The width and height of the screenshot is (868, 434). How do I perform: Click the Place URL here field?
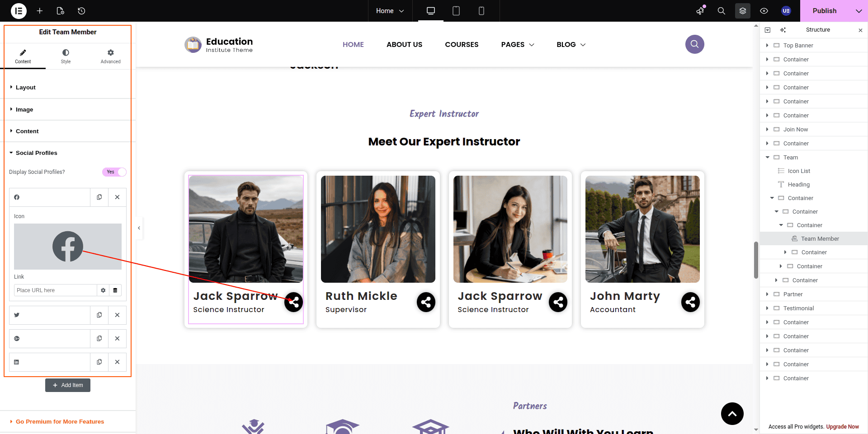click(55, 290)
